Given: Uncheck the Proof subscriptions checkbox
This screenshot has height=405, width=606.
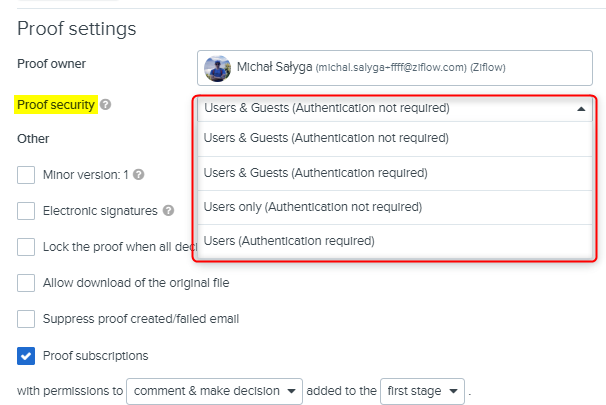Looking at the screenshot, I should coord(26,355).
